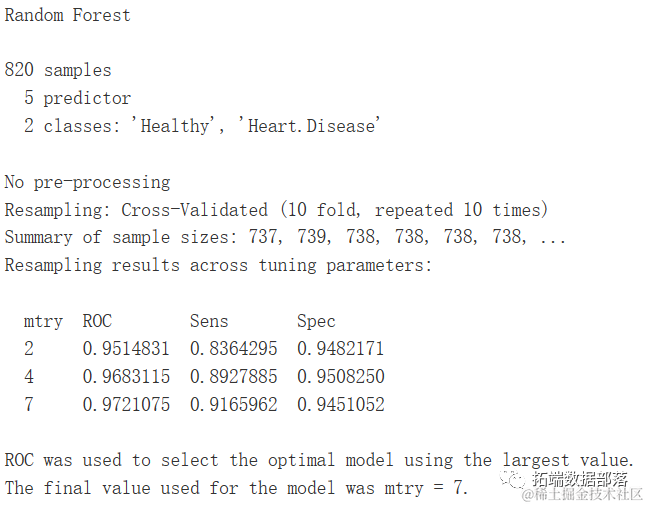Click the 'Summary of sample sizes' line
The image size is (648, 507).
(285, 237)
